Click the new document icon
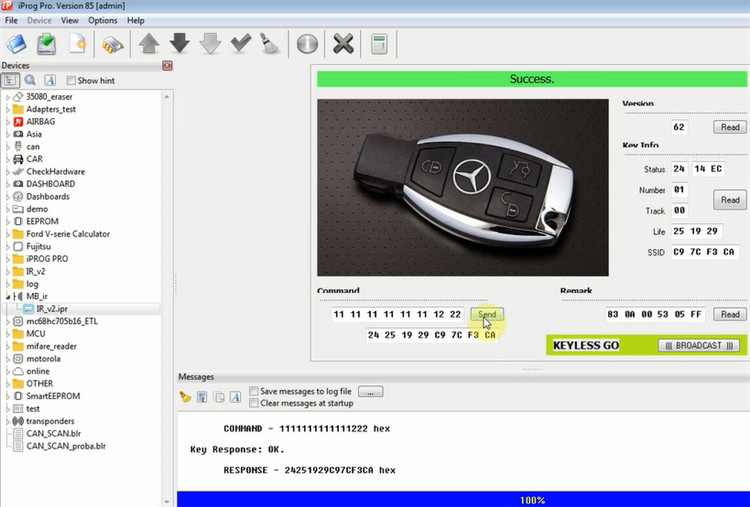Viewport: 750px width, 507px height. [x=77, y=44]
